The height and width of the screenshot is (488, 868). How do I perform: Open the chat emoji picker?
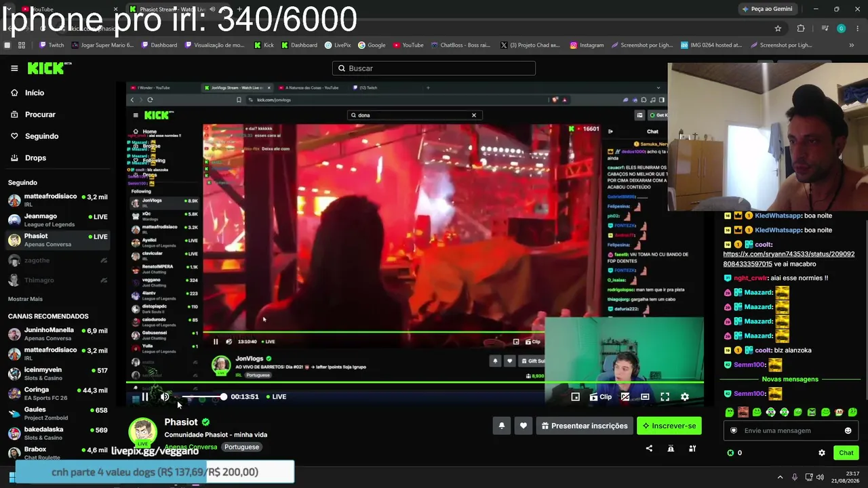pyautogui.click(x=848, y=431)
